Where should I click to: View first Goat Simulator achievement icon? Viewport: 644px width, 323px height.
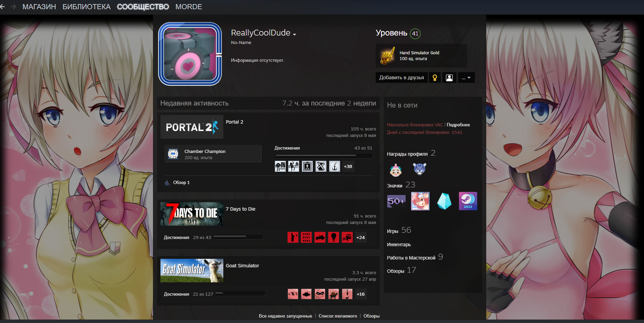tap(293, 294)
